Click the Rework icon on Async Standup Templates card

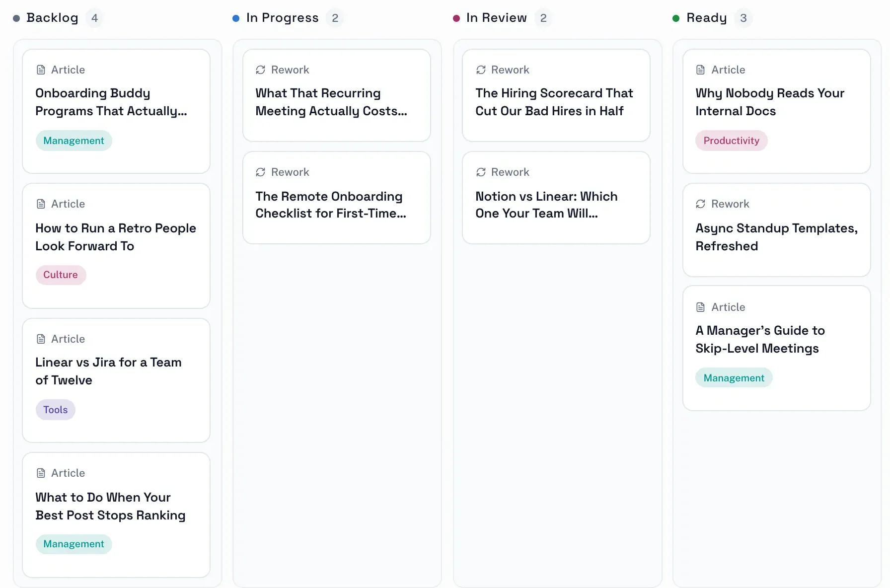(701, 204)
